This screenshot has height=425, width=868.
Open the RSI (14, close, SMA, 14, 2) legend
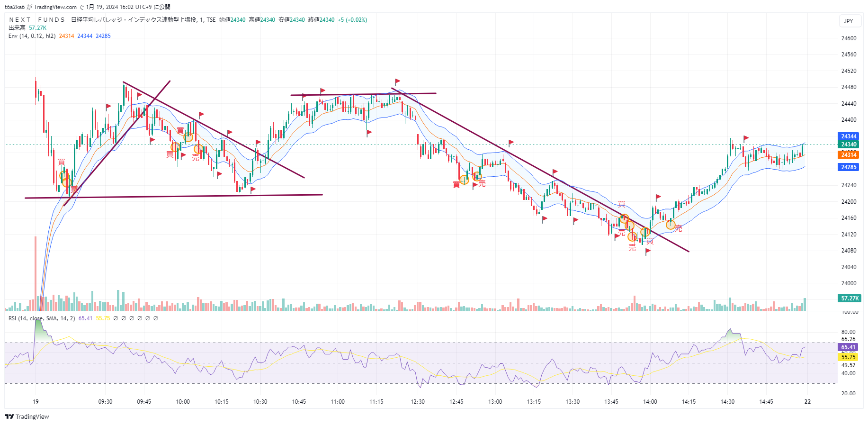point(42,318)
